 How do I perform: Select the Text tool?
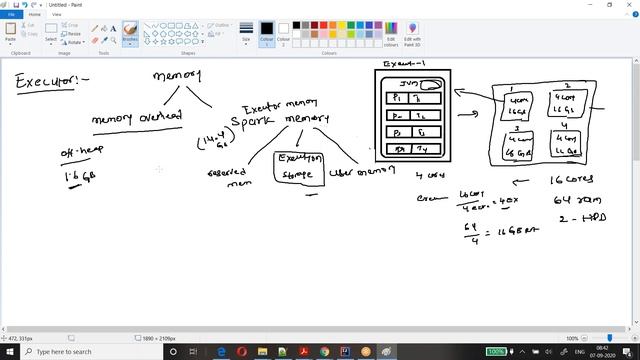click(x=113, y=29)
